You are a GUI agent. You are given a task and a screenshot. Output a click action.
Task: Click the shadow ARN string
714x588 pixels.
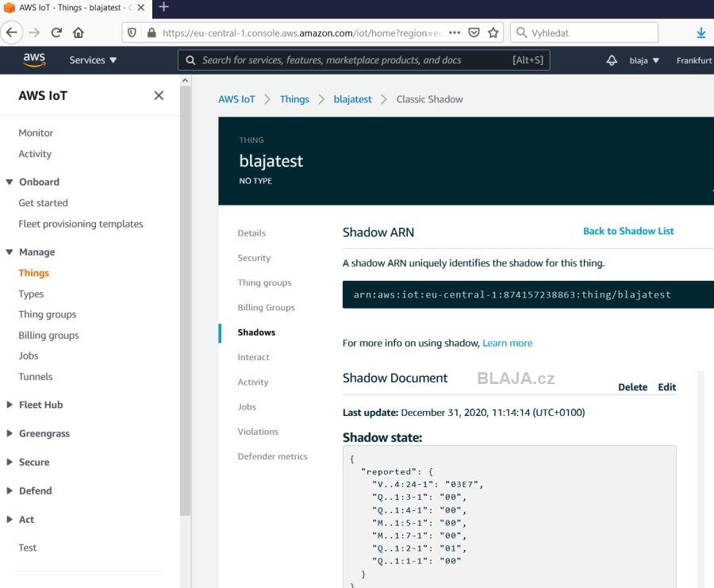[512, 294]
